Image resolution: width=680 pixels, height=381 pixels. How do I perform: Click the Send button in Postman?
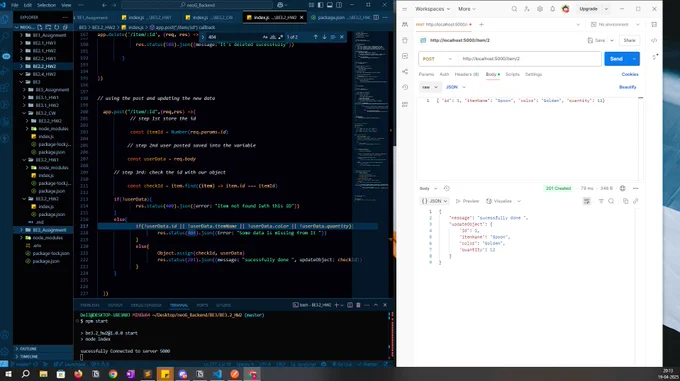(x=616, y=59)
